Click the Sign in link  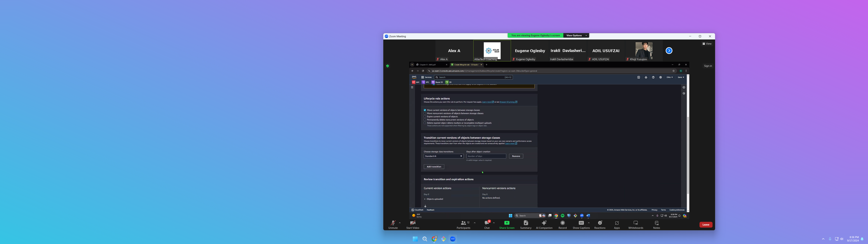(x=708, y=66)
